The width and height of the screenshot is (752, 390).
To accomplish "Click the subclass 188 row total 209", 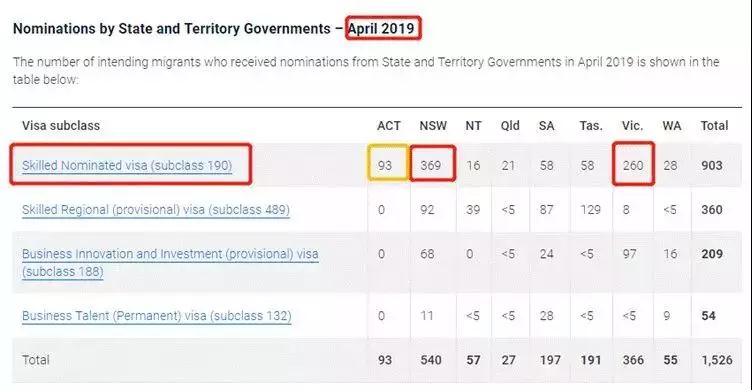I will click(712, 254).
